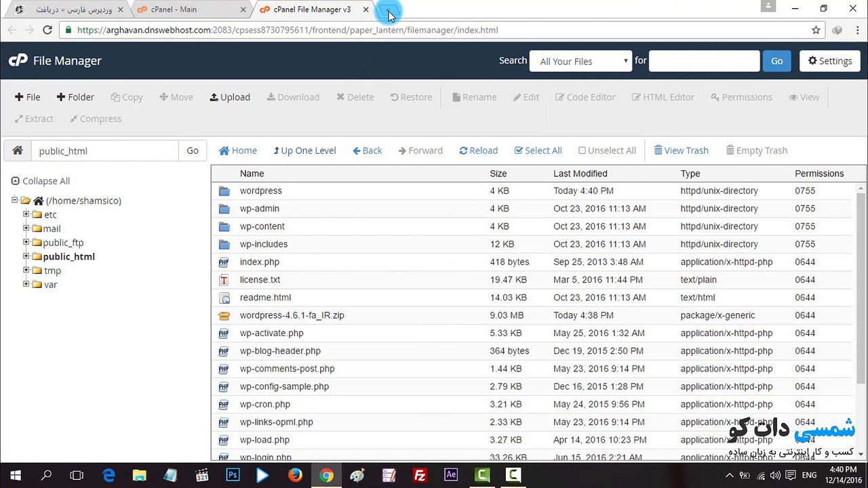The height and width of the screenshot is (488, 868).
Task: Click the Compress toolbar button
Action: (x=96, y=119)
